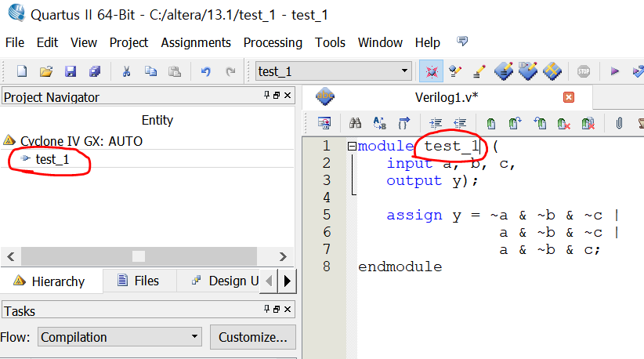Float the Project Navigator panel

277,96
